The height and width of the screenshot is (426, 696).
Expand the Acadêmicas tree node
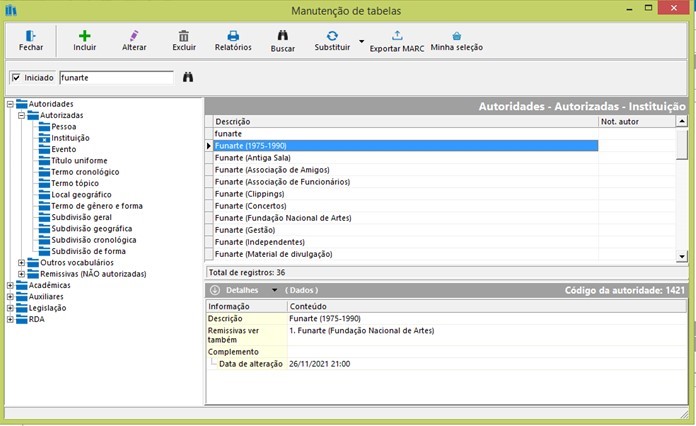(x=10, y=285)
